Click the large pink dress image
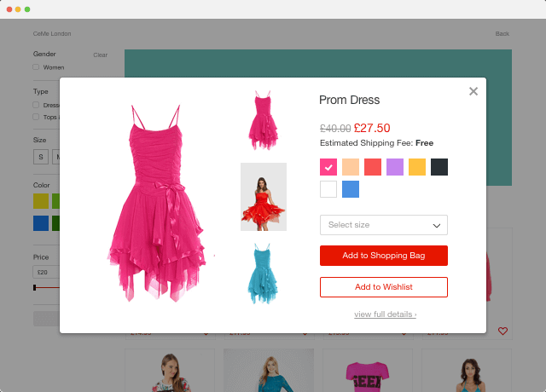Screen dimensions: 546x392 click(x=157, y=204)
